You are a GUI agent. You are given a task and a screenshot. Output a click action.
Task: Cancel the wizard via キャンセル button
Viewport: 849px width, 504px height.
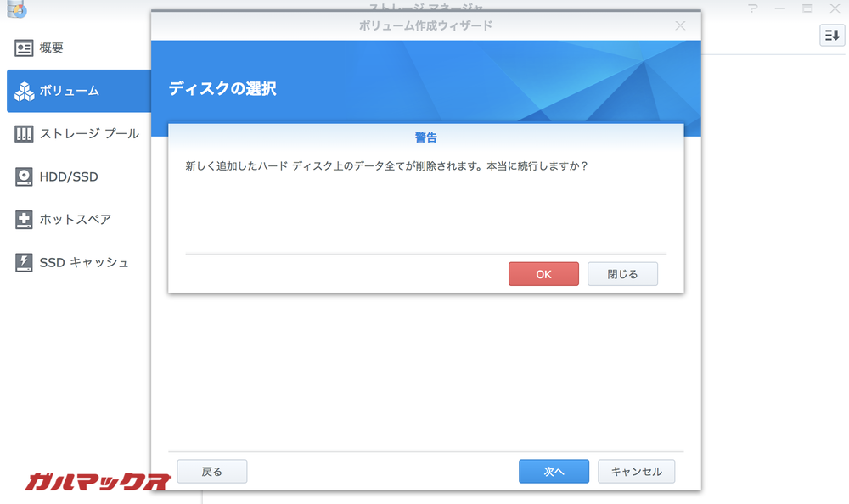click(636, 471)
